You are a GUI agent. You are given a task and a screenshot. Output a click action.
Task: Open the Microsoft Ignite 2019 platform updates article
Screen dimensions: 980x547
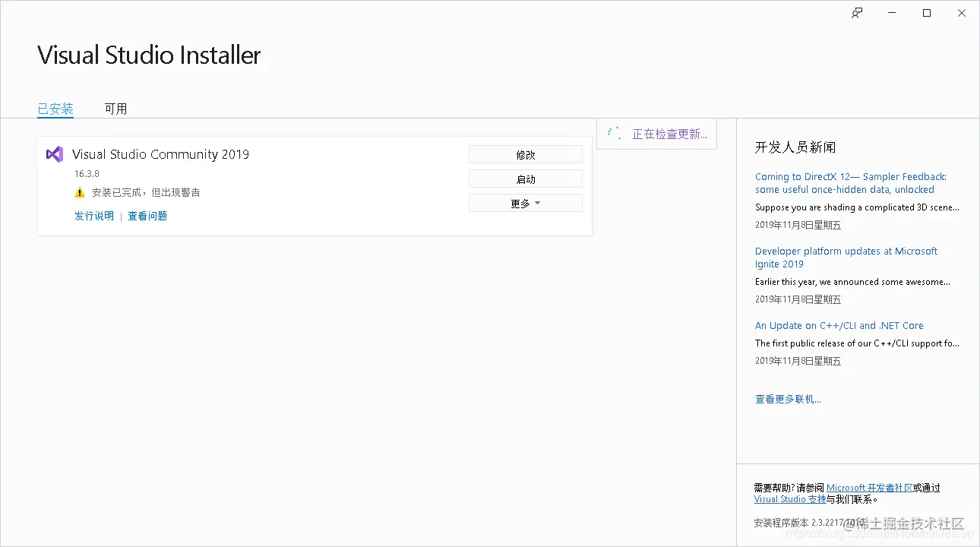click(846, 257)
